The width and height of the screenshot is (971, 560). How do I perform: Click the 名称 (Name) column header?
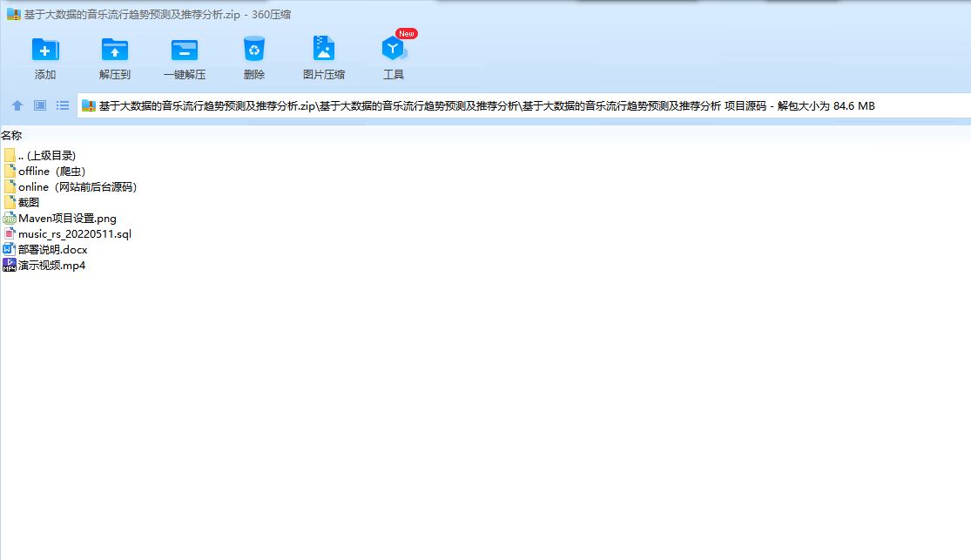point(11,135)
